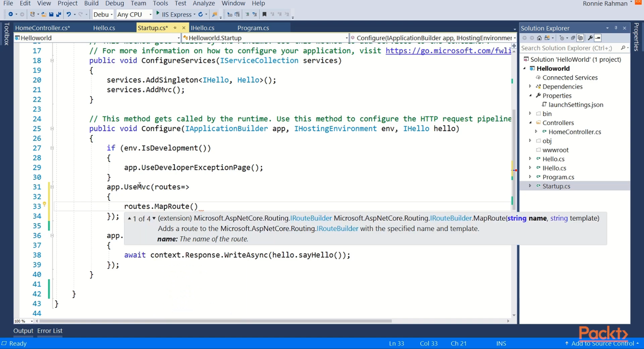644x349 pixels.
Task: Expand the Hello.cs tree node
Action: pos(530,159)
